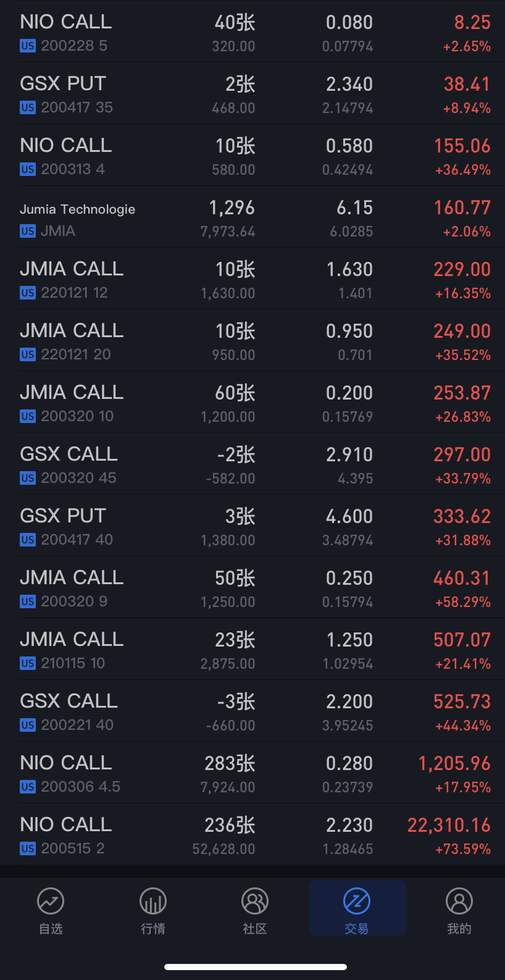Tap US badge next to 200515 2
Image resolution: width=505 pixels, height=980 pixels.
(x=28, y=848)
